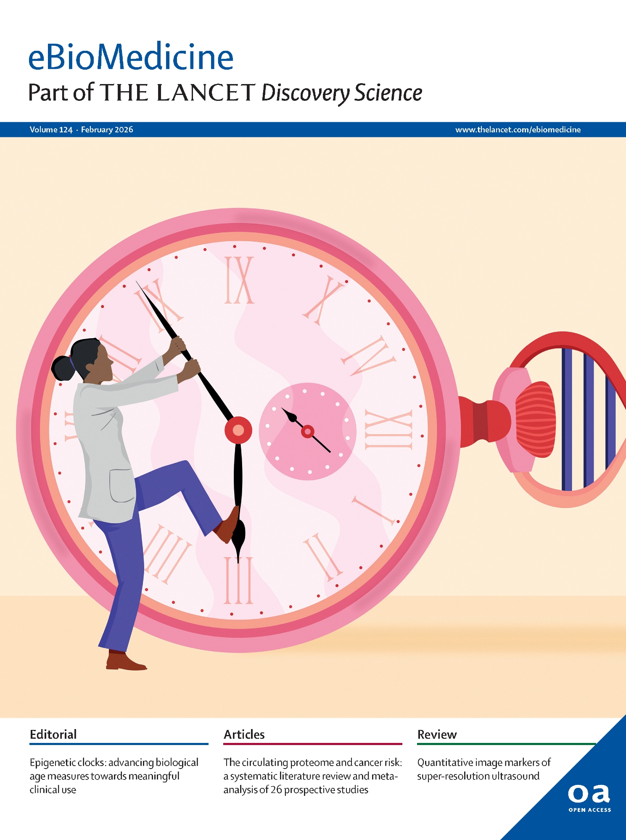Click the 'Volume 124 · February 2026' text
Screen dimensions: 626x840
(x=81, y=130)
